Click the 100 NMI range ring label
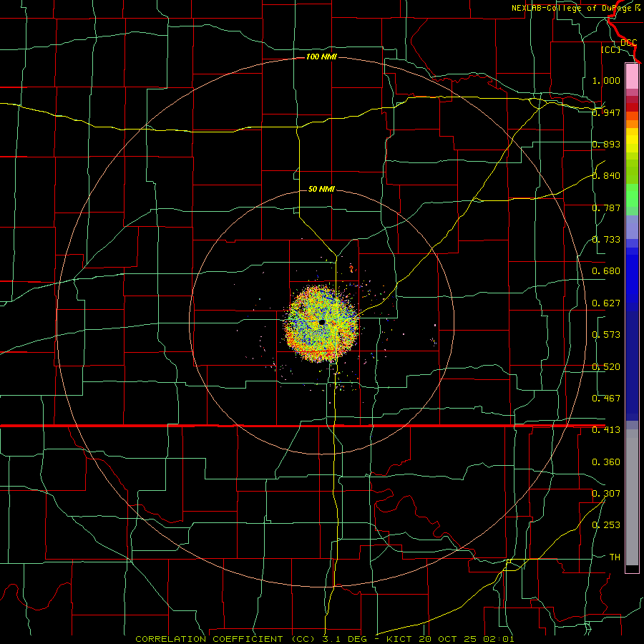Screen dimensions: 644x644 (x=321, y=57)
